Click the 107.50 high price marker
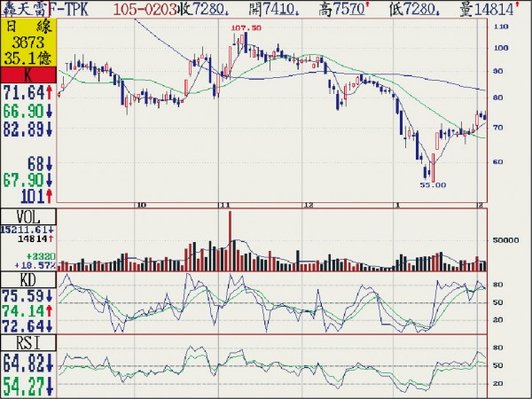 pyautogui.click(x=246, y=28)
